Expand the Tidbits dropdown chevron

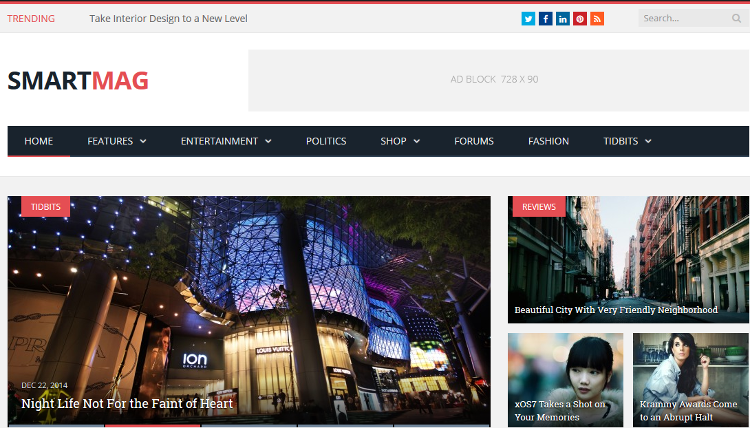[648, 141]
